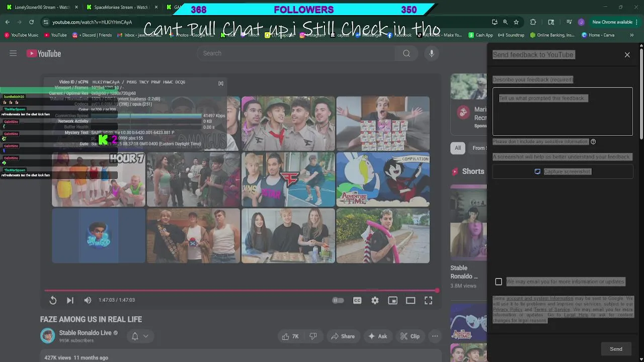Open the Legal Help link
This screenshot has width=644, height=362.
tap(576, 315)
